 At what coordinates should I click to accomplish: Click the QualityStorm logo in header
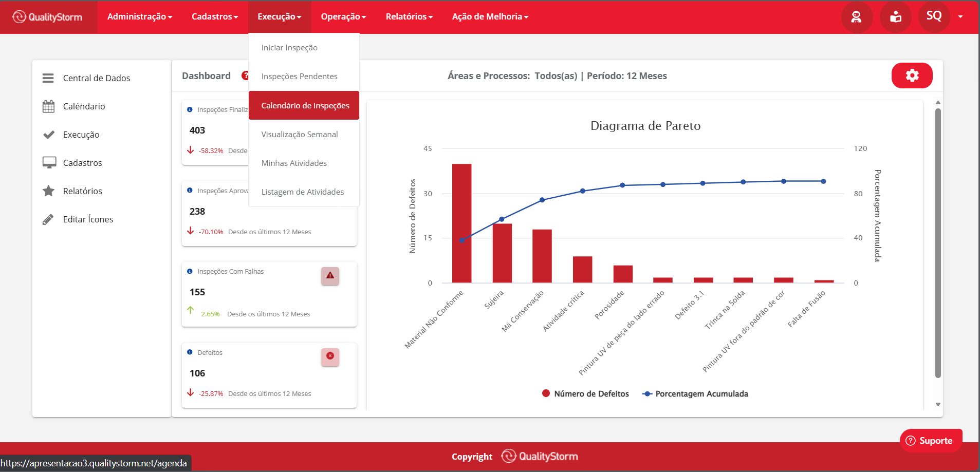(47, 17)
